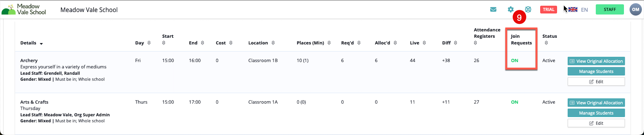Sort the Location column
Screen dimensions: 644x135
pyautogui.click(x=273, y=43)
